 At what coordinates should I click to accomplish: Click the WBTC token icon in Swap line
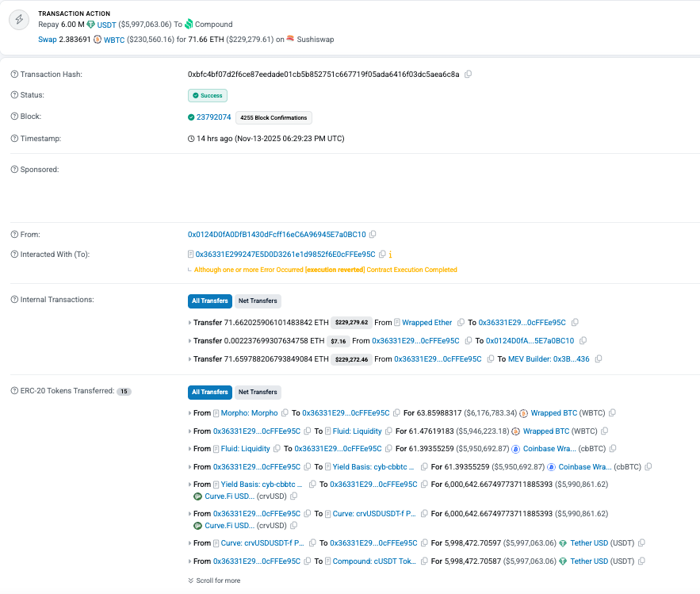pos(98,40)
